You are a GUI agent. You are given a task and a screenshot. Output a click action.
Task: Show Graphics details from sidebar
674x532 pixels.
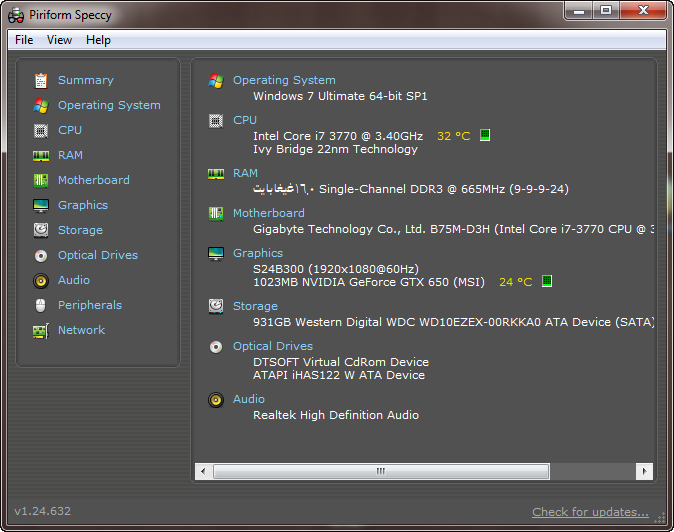point(83,205)
